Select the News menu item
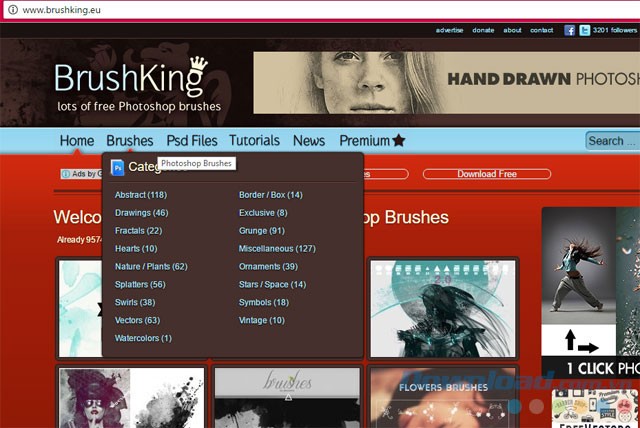The height and width of the screenshot is (428, 640). click(309, 141)
